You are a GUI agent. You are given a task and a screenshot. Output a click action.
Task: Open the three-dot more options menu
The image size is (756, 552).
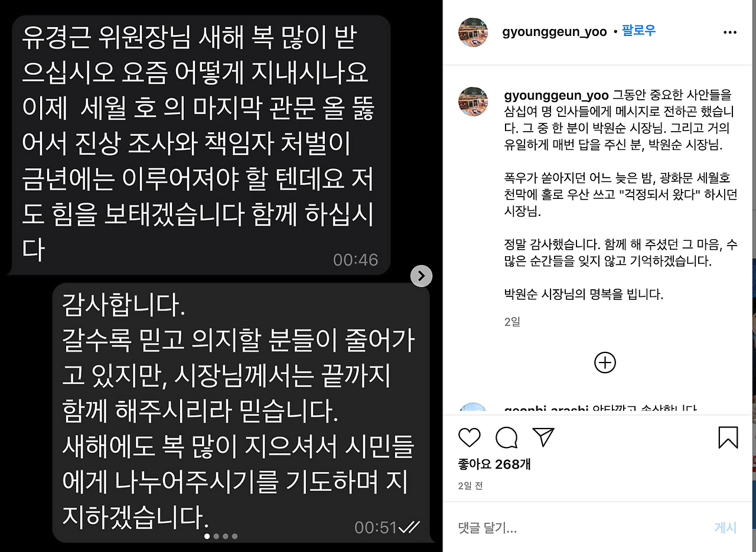[x=730, y=32]
